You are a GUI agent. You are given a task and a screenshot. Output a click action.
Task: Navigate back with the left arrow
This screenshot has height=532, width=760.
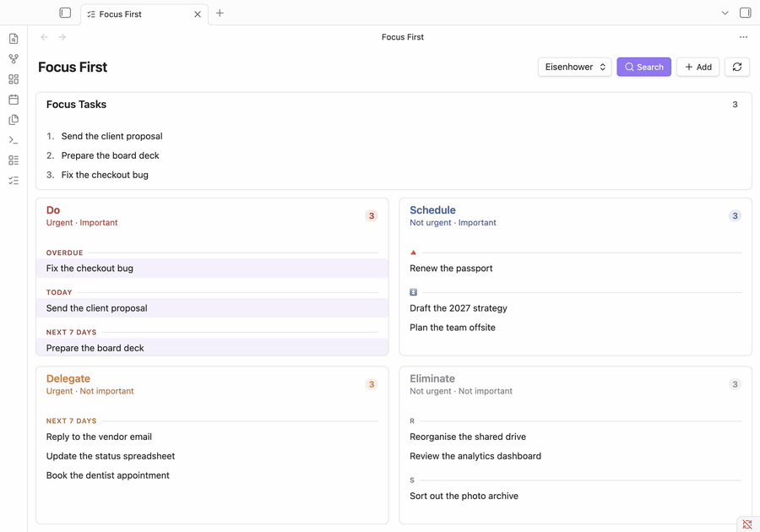[x=44, y=37]
